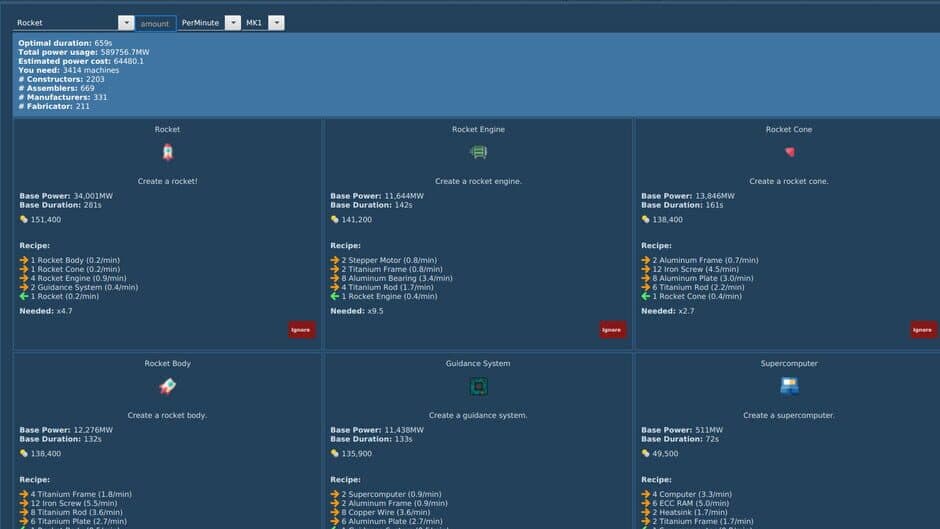
Task: Ignore the Rocket Engine recipe card
Action: [612, 330]
